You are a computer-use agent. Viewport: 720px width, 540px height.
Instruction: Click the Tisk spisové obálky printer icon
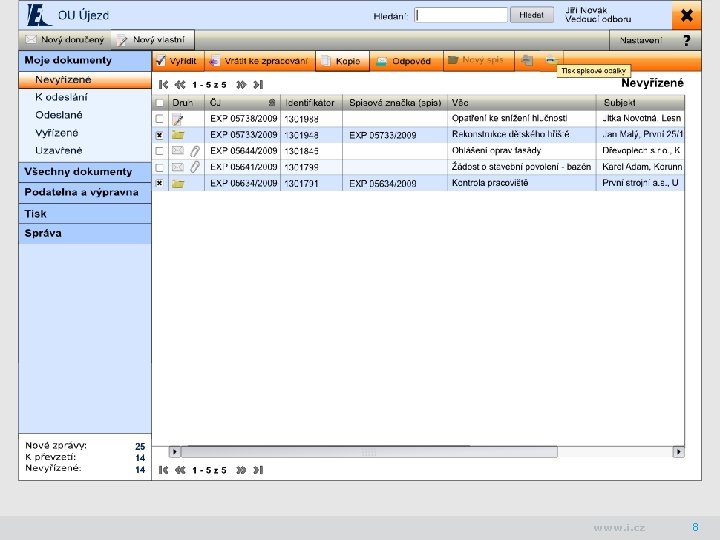tap(551, 60)
